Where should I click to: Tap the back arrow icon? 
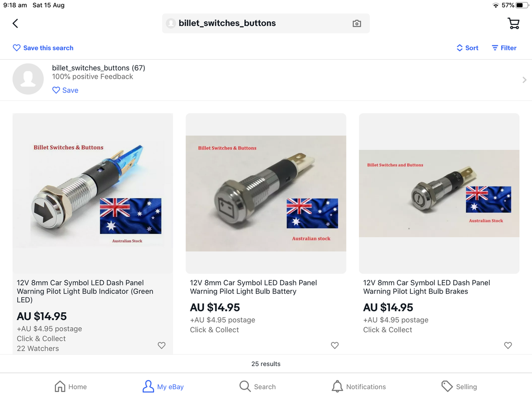click(x=15, y=23)
